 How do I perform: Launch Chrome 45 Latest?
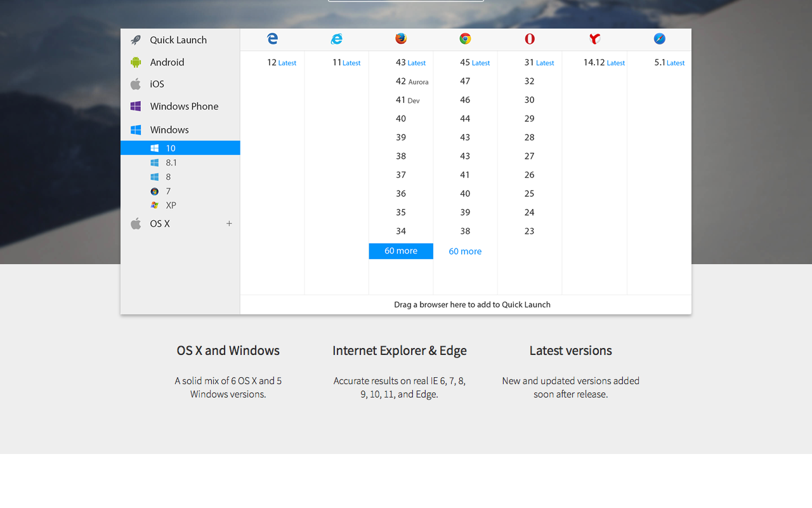(475, 62)
